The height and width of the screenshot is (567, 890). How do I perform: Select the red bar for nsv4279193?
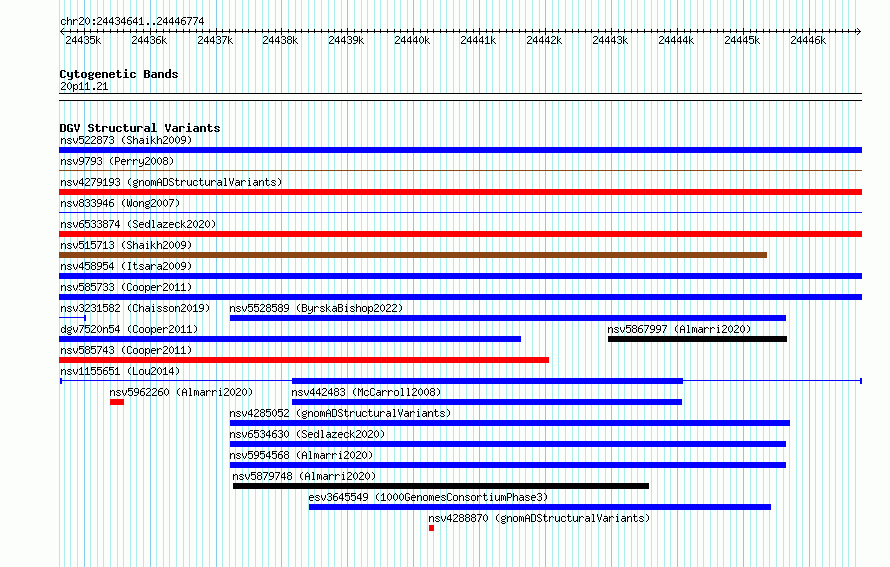(x=460, y=192)
